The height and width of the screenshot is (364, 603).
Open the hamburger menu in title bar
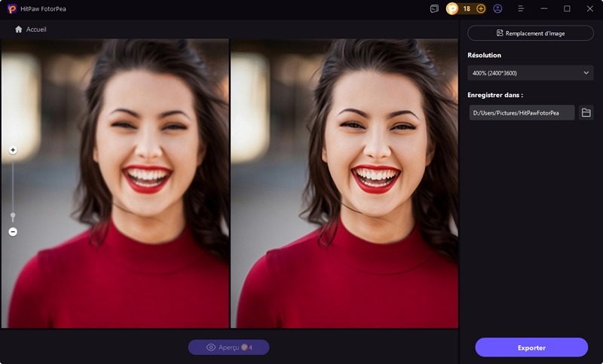click(x=521, y=9)
